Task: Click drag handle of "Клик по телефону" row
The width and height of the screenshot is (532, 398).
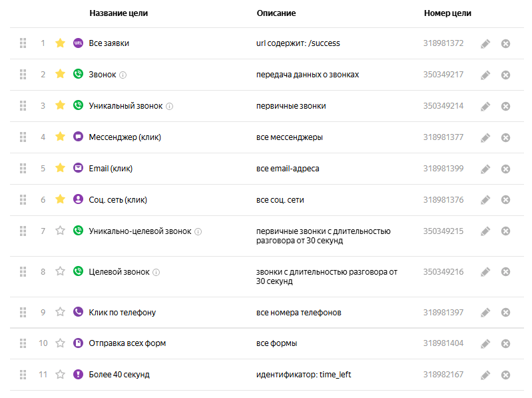Action: [x=23, y=312]
